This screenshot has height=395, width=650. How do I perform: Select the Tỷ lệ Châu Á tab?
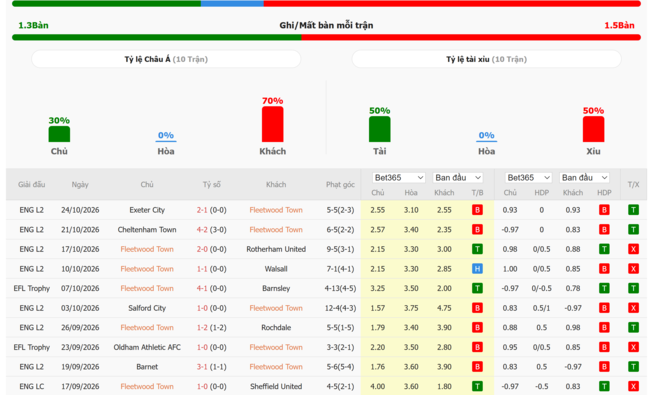166,59
